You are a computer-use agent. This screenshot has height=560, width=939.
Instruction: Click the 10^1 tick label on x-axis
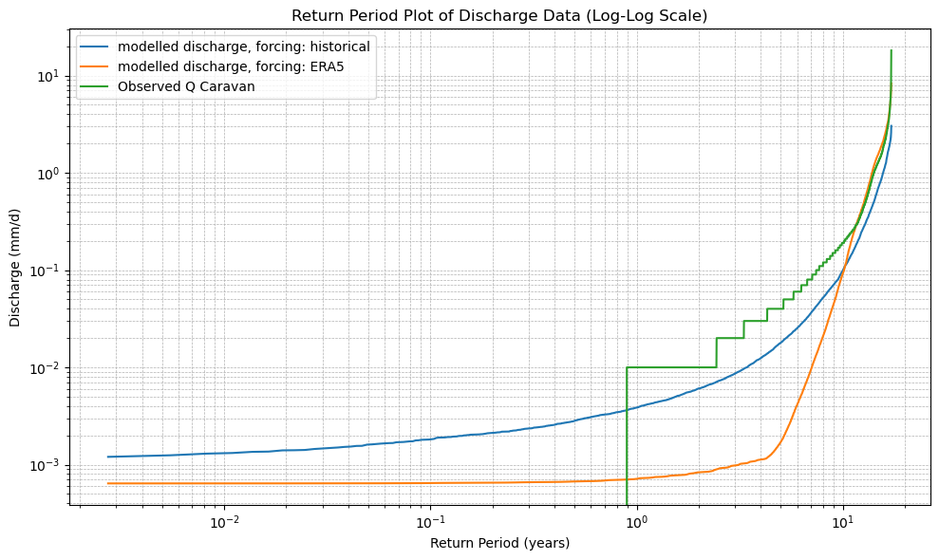coord(843,522)
